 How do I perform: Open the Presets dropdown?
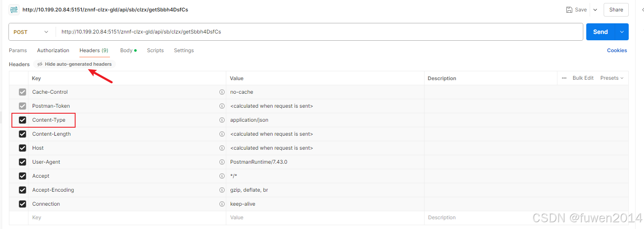(x=612, y=78)
